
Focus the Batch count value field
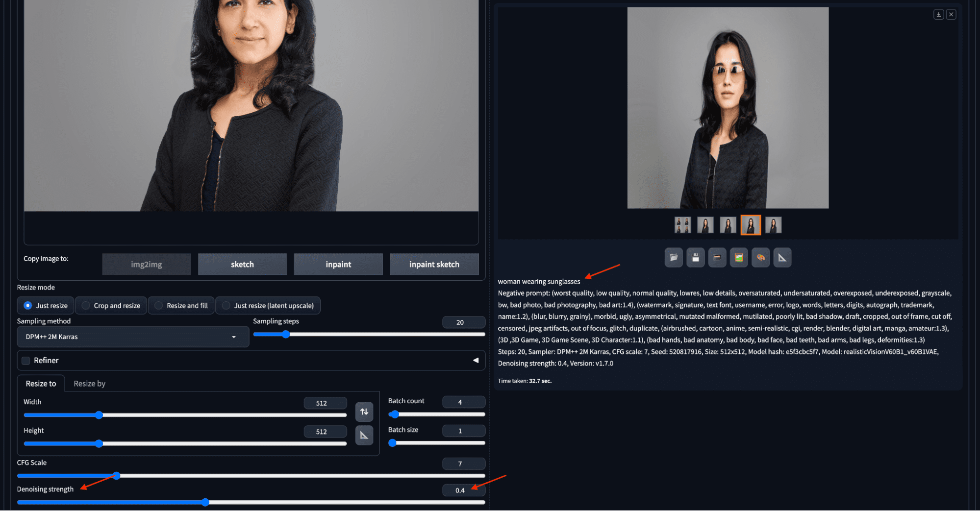[464, 402]
